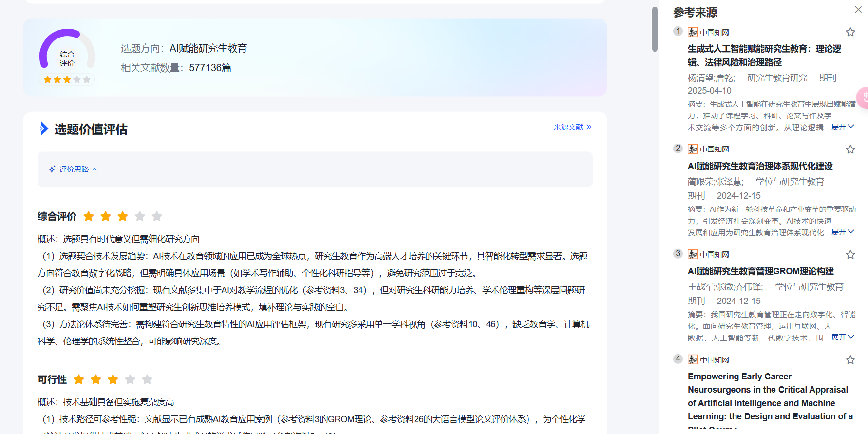Click the 综合评价 circular gauge

tap(67, 51)
